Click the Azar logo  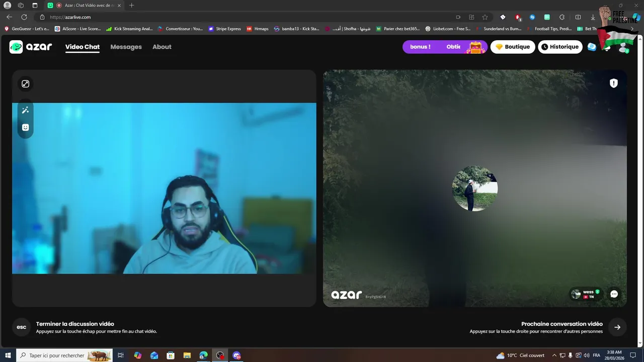pos(31,47)
